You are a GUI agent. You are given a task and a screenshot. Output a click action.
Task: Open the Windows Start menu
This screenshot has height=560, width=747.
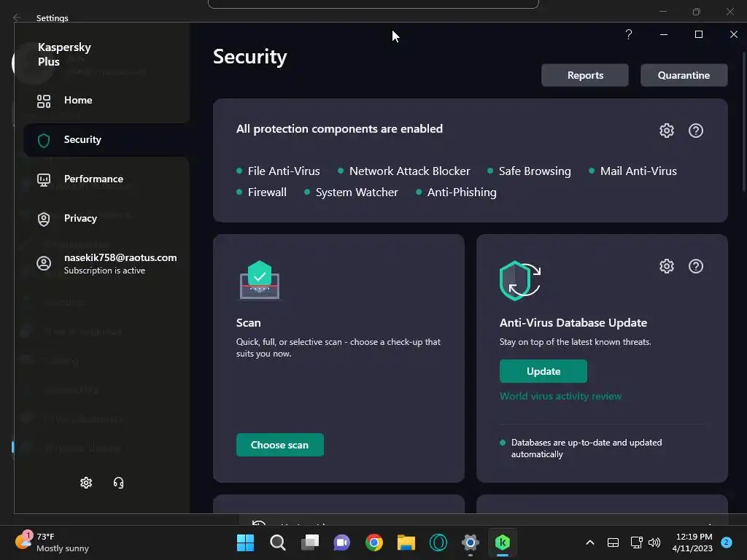245,542
